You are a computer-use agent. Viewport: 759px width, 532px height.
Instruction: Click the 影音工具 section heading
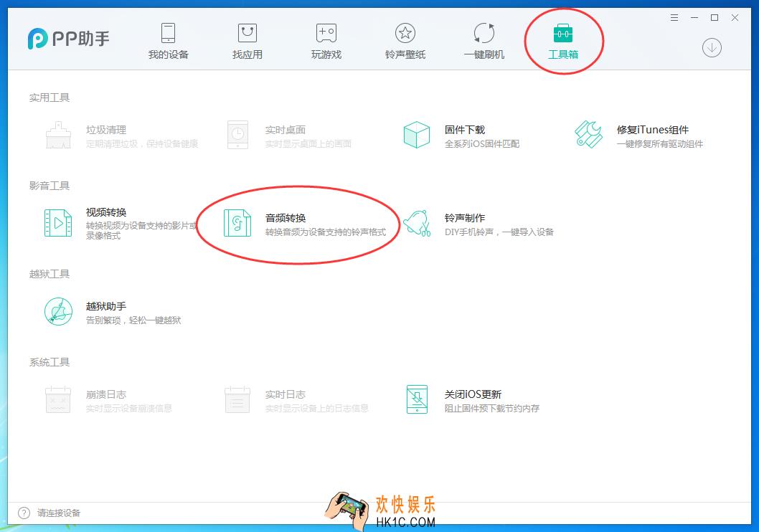[x=49, y=186]
